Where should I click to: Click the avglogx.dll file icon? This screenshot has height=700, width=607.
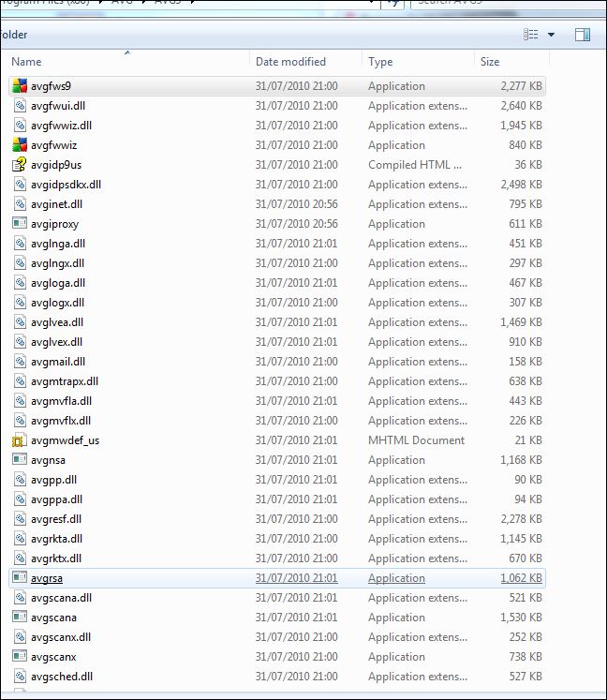point(20,303)
